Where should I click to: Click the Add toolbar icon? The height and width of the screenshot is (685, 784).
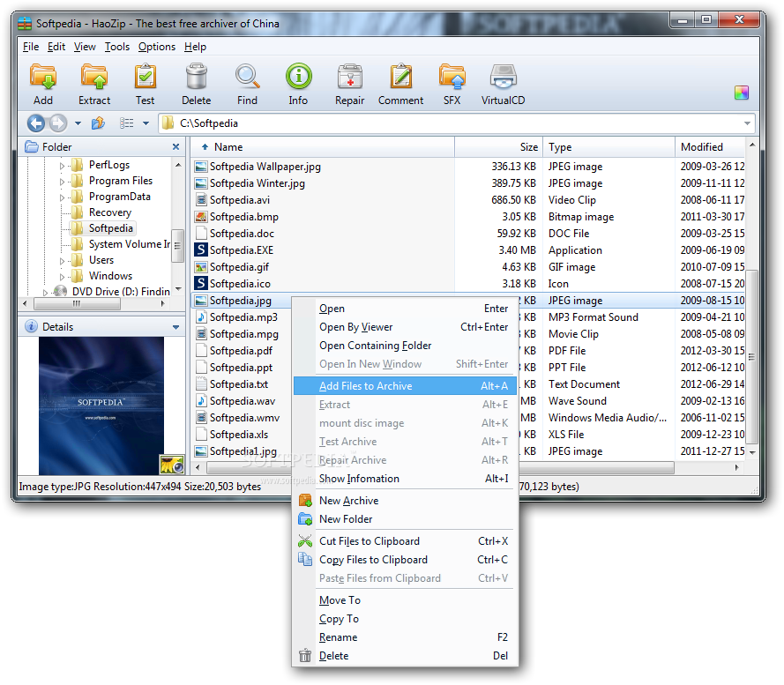coord(43,77)
